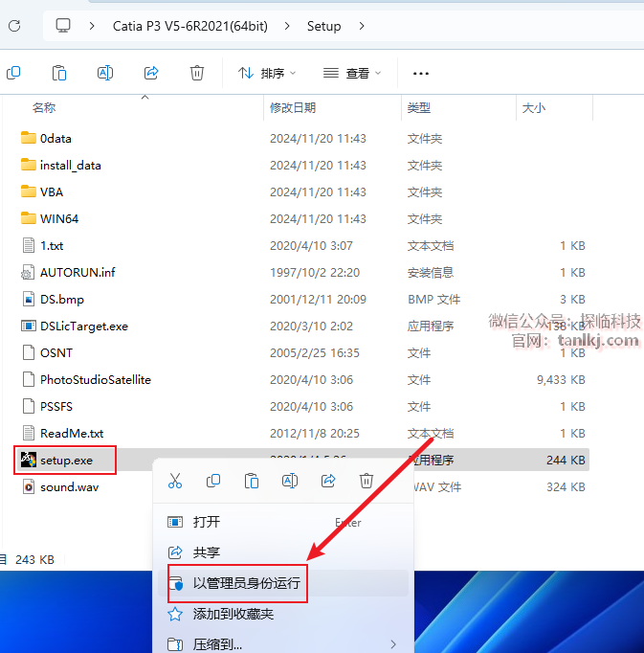This screenshot has height=653, width=644.
Task: Expand chevron after Catia P3 V5-6R2021(64bit)
Action: pos(287,26)
